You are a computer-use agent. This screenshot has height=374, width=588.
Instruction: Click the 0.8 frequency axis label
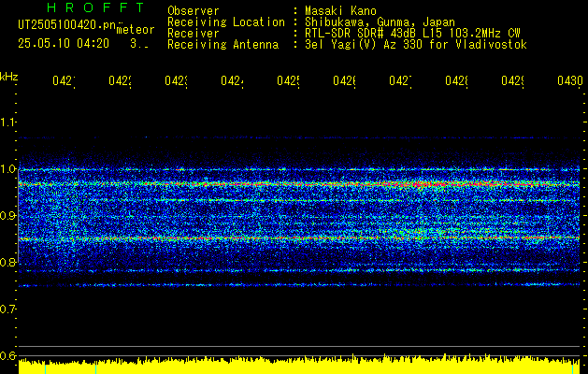7,262
